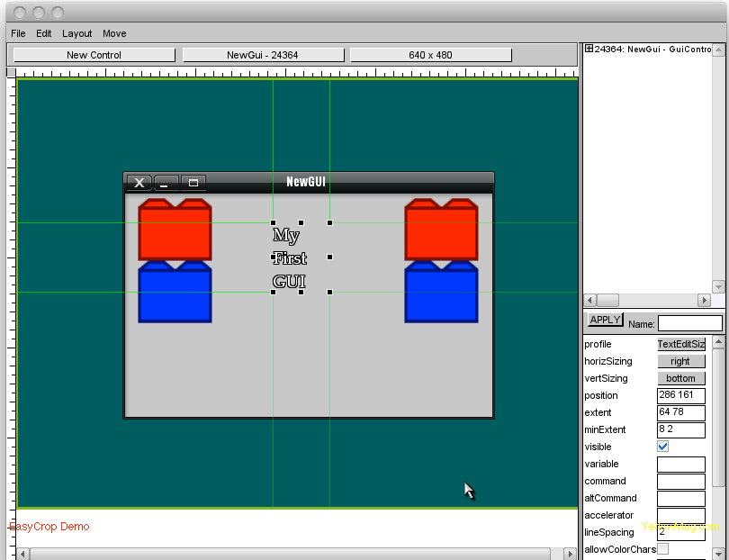Open the New Control dropdown
The image size is (729, 560).
click(x=94, y=55)
